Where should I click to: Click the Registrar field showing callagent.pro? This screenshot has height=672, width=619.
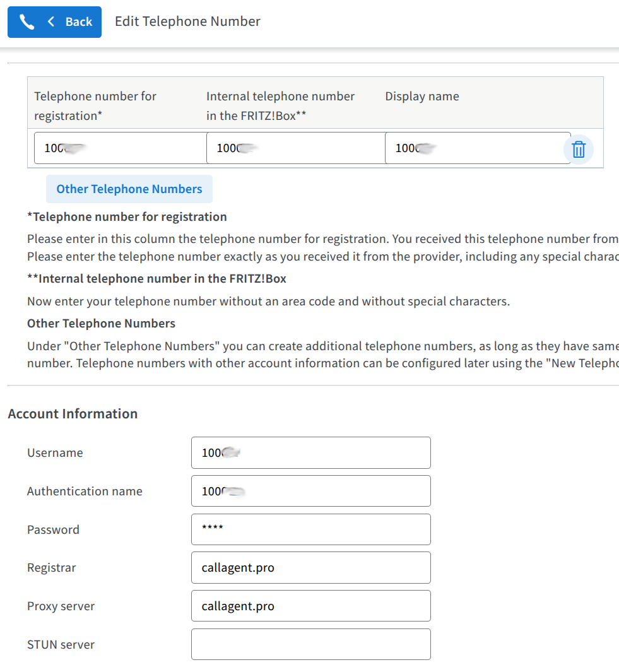coord(310,567)
